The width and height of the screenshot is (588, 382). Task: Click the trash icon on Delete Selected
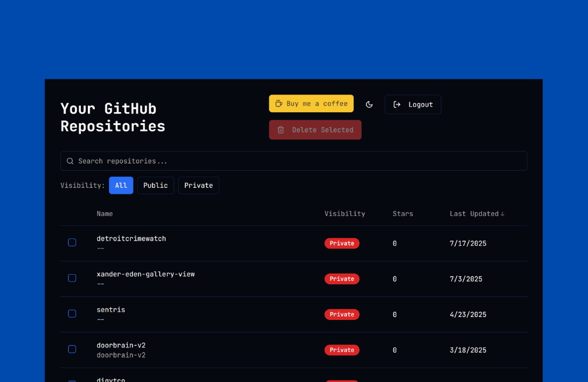(280, 130)
